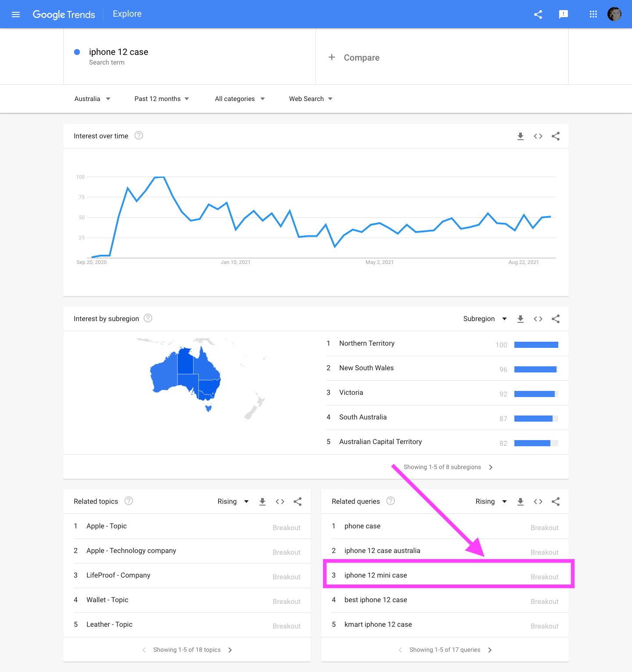
Task: Share the Related queries widget
Action: [x=556, y=502]
